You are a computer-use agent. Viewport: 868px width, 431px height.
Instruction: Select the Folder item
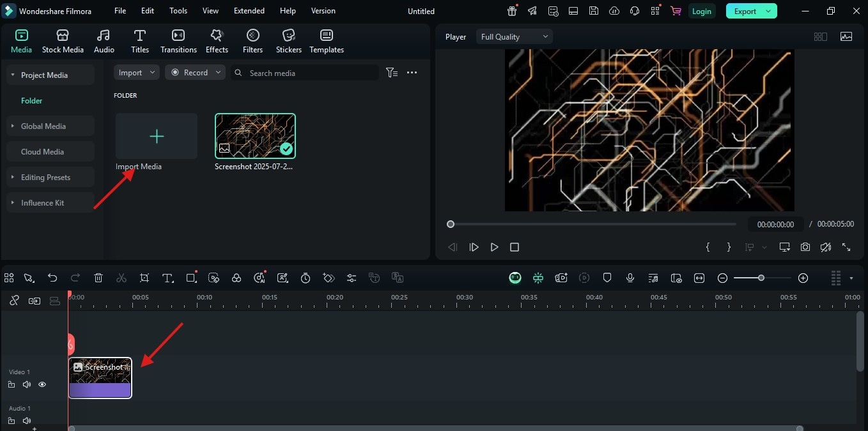coord(31,100)
